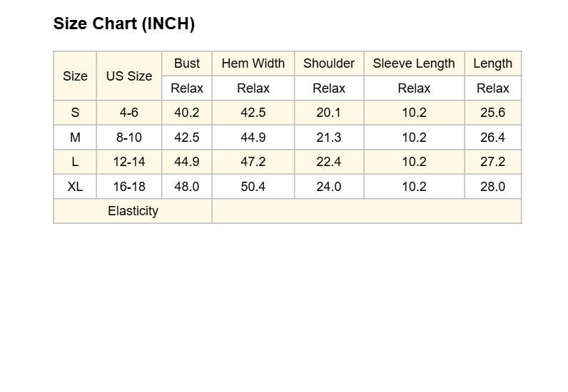Select the S size row label

pos(75,113)
